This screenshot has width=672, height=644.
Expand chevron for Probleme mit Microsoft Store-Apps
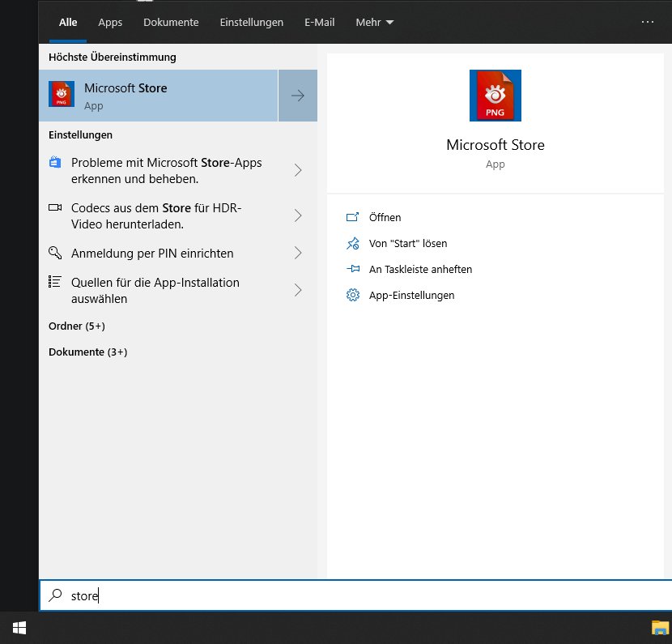(298, 171)
